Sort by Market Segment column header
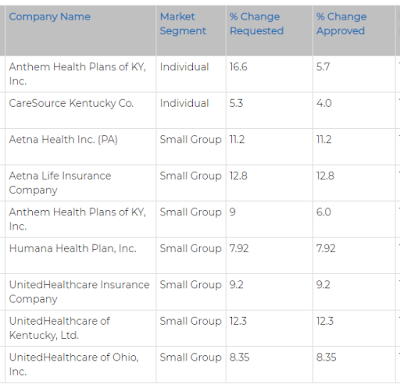 tap(183, 24)
